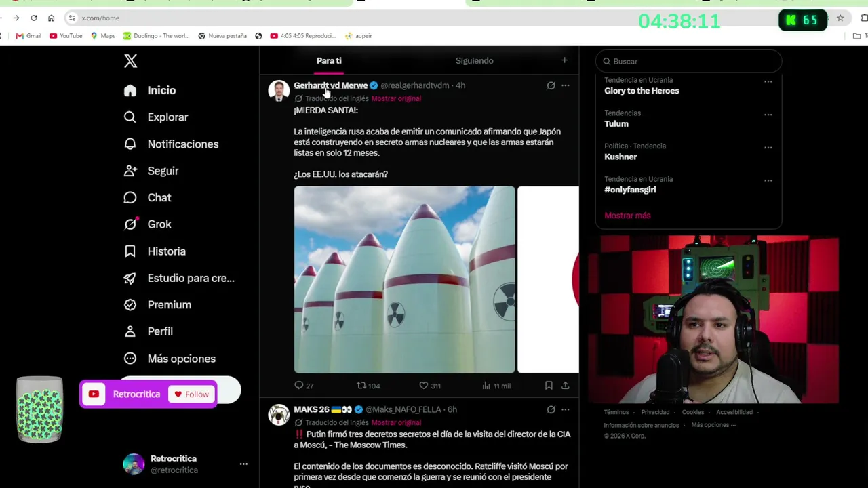Open the Accesibilidad footer link

point(734,412)
